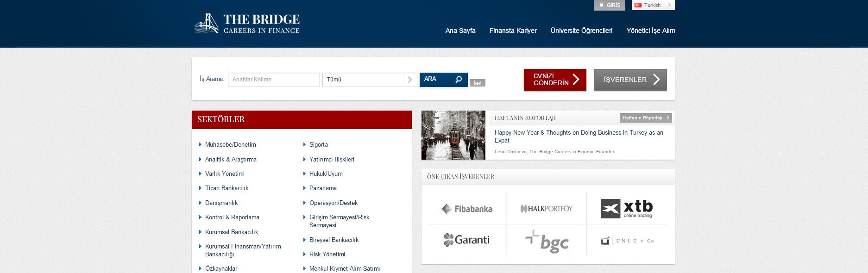Open the ÜNLÜ & Co employer logo
868x273 pixels.
[x=626, y=241]
